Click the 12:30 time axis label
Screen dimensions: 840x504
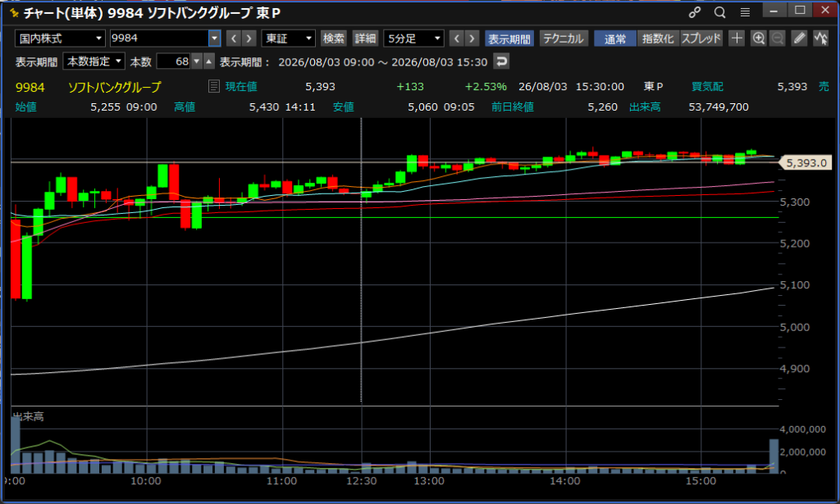click(x=361, y=481)
